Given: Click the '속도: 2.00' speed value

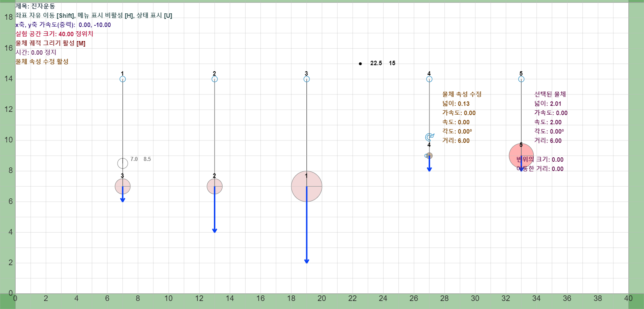Looking at the screenshot, I should click(x=548, y=122).
